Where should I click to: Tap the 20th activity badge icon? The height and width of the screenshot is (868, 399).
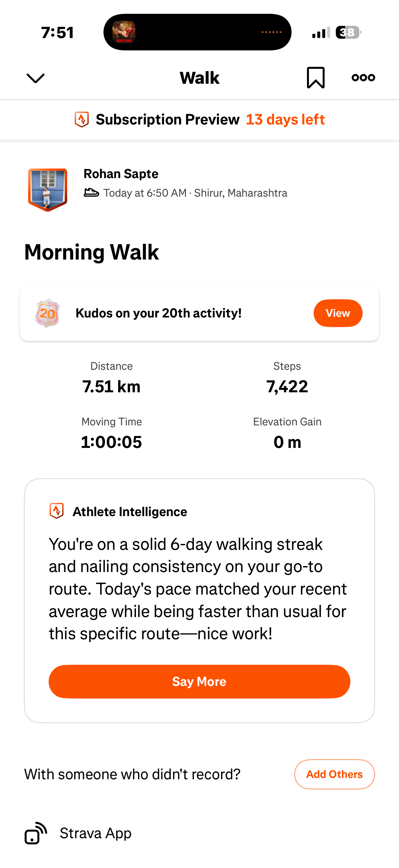point(47,313)
